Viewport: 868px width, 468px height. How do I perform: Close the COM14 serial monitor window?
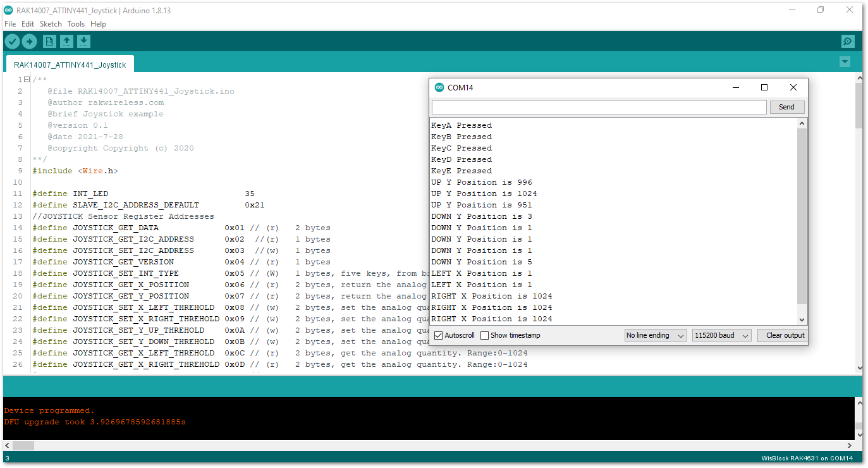[793, 87]
